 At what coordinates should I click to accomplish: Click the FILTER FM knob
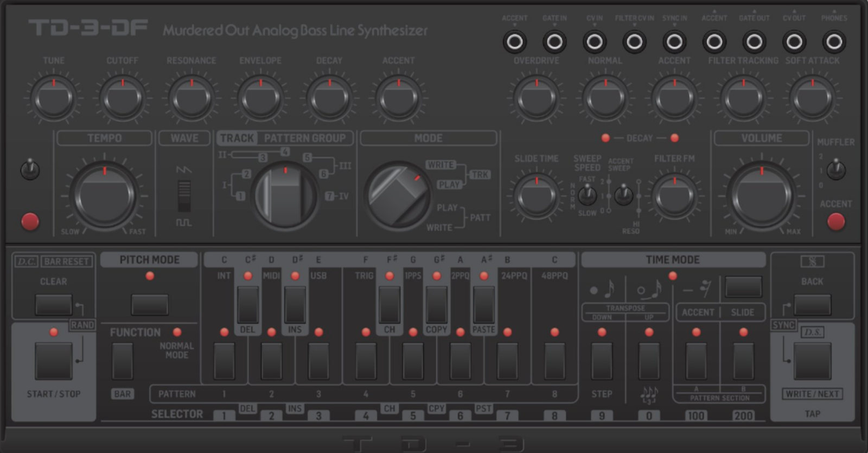pos(674,196)
